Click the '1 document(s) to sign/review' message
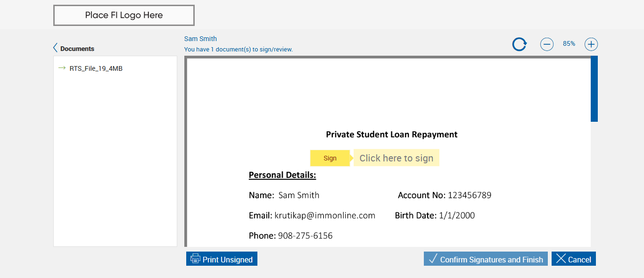 239,49
